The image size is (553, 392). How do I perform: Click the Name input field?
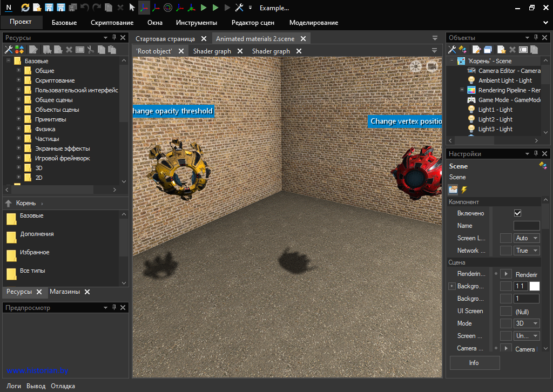[x=526, y=226]
